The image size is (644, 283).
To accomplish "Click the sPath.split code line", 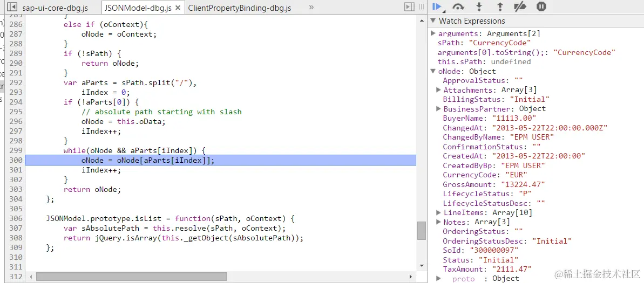I will tap(131, 83).
